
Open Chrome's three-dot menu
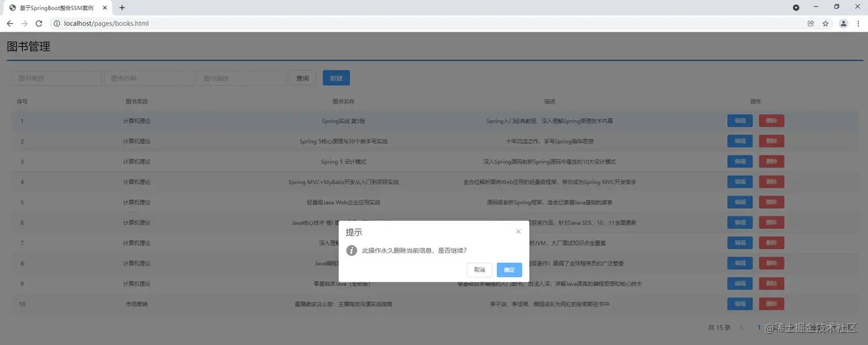[x=859, y=24]
